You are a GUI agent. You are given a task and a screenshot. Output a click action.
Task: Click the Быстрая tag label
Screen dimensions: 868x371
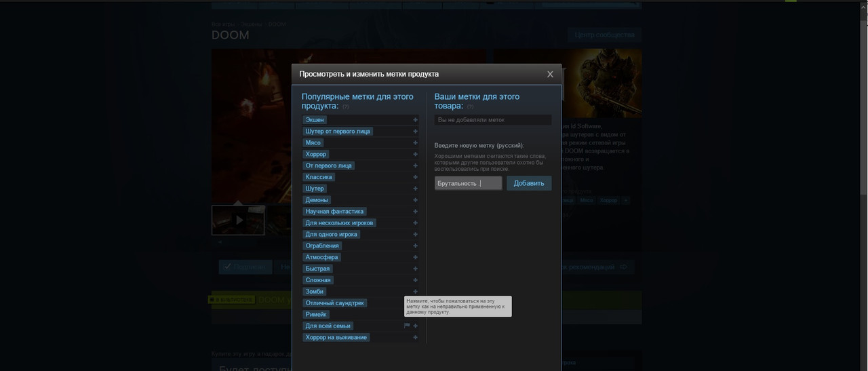click(x=317, y=269)
